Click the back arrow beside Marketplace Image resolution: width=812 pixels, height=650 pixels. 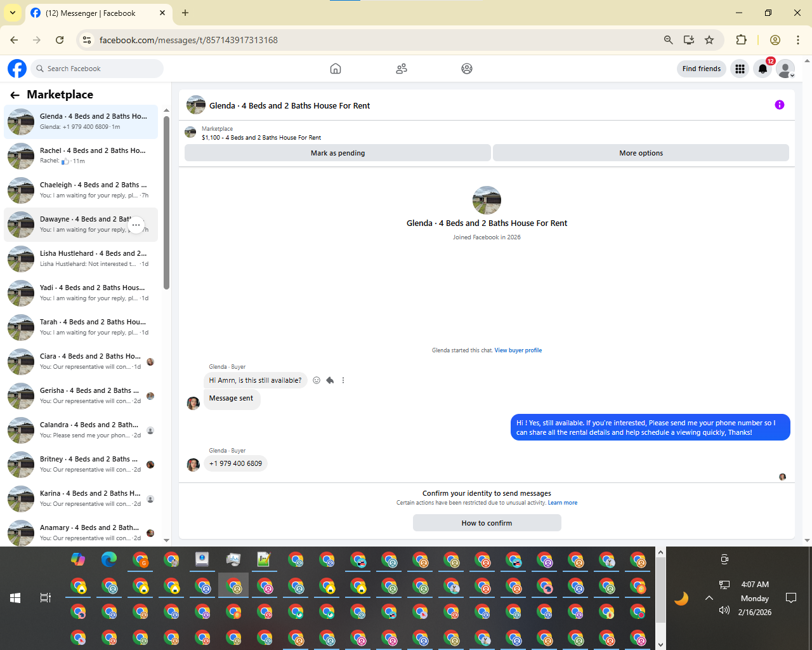15,95
